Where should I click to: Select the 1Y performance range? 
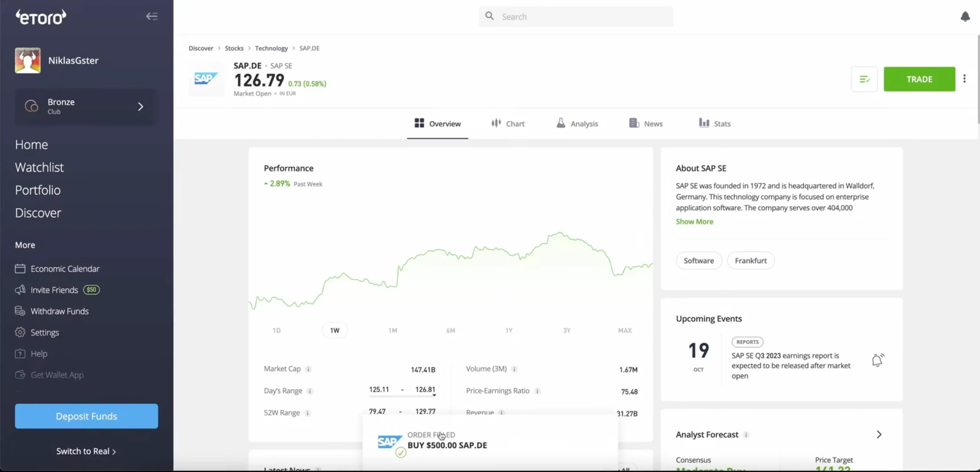click(x=509, y=330)
